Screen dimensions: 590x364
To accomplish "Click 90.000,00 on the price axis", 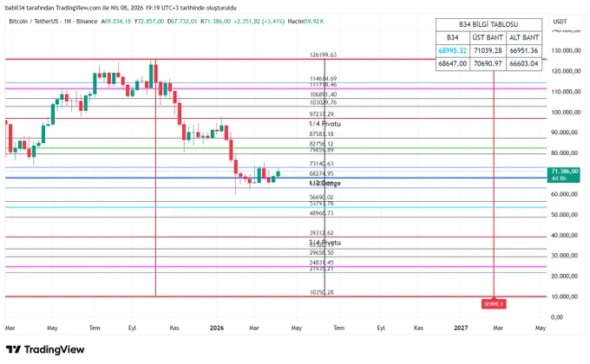I will pyautogui.click(x=565, y=133).
